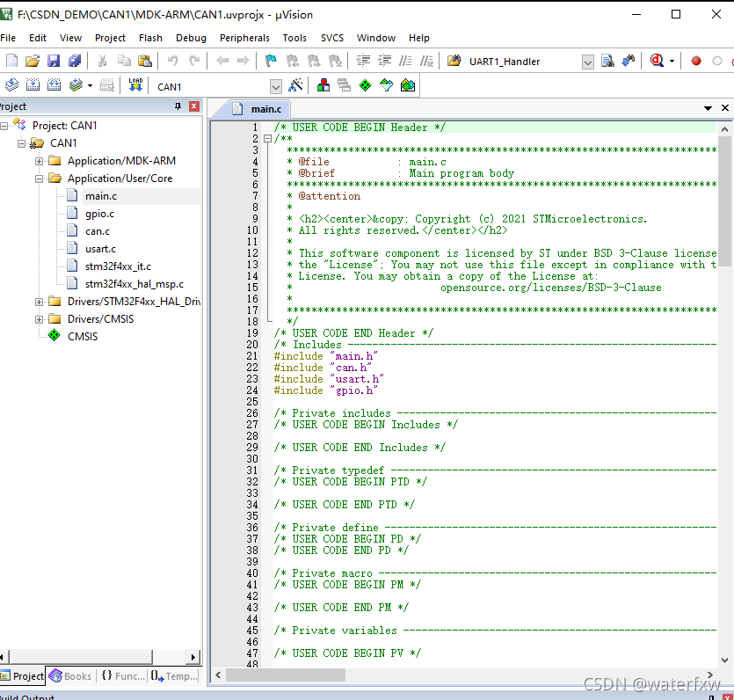This screenshot has height=700, width=734.
Task: Indent the selected lines with the indent icon
Action: point(363,61)
